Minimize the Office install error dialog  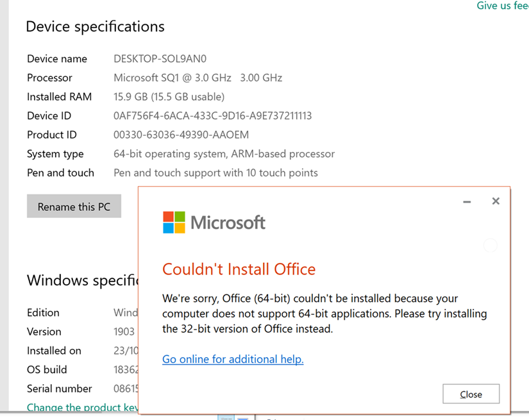(467, 201)
